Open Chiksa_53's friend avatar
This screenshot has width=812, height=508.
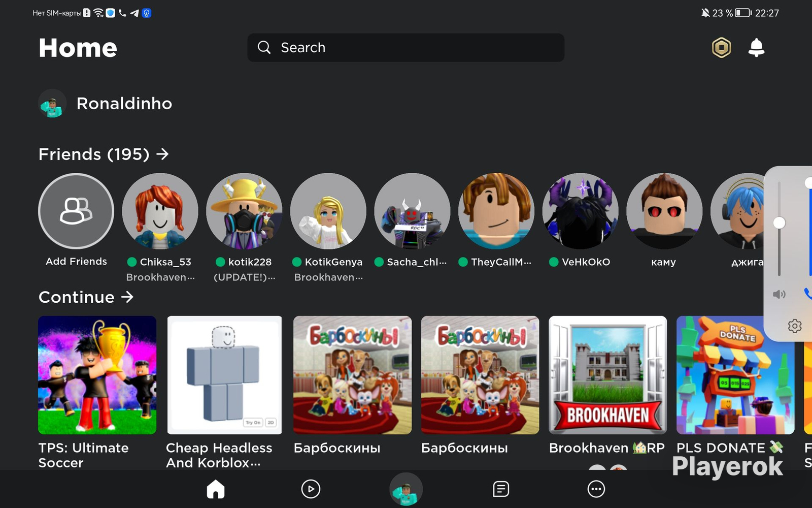pyautogui.click(x=160, y=211)
